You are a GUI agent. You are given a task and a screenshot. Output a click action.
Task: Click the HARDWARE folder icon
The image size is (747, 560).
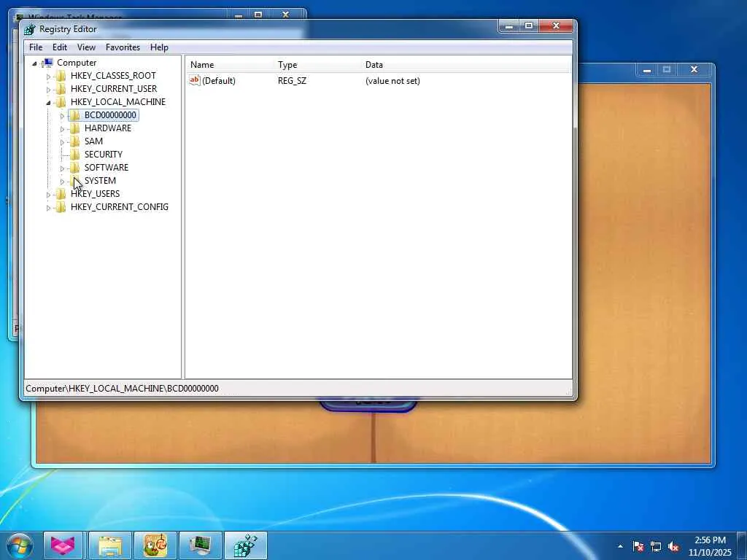click(75, 128)
